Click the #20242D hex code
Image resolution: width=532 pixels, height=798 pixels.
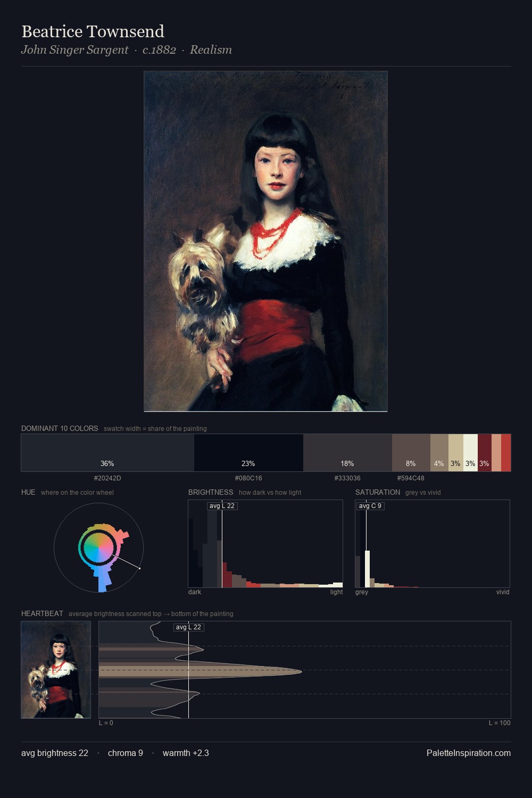[x=107, y=478]
